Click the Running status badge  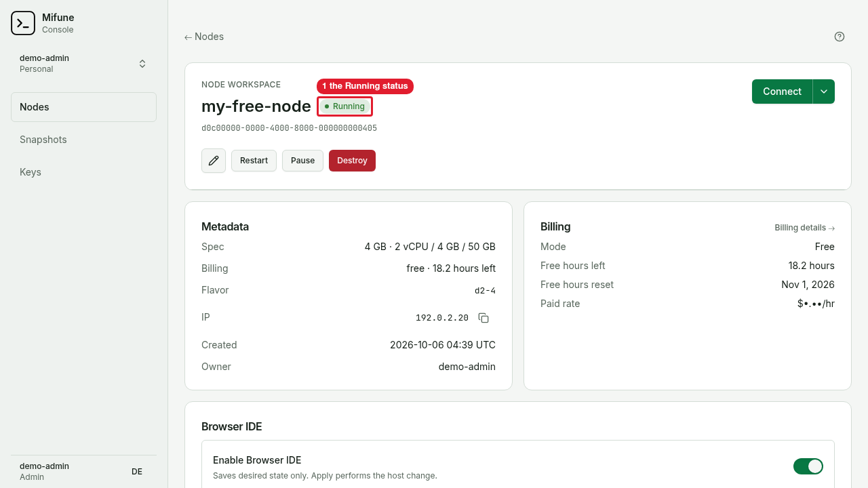[344, 106]
